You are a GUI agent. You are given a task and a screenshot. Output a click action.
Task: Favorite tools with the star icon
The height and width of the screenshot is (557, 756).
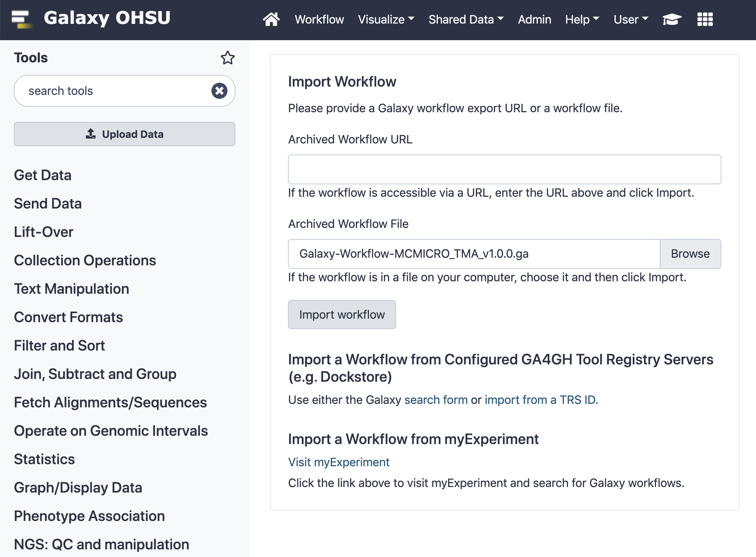[x=228, y=58]
